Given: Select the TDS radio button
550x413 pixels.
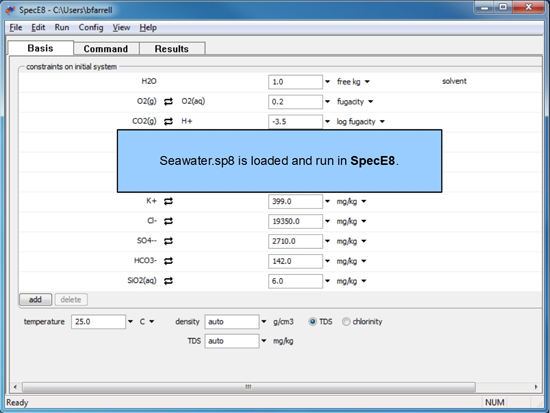Looking at the screenshot, I should [x=312, y=321].
